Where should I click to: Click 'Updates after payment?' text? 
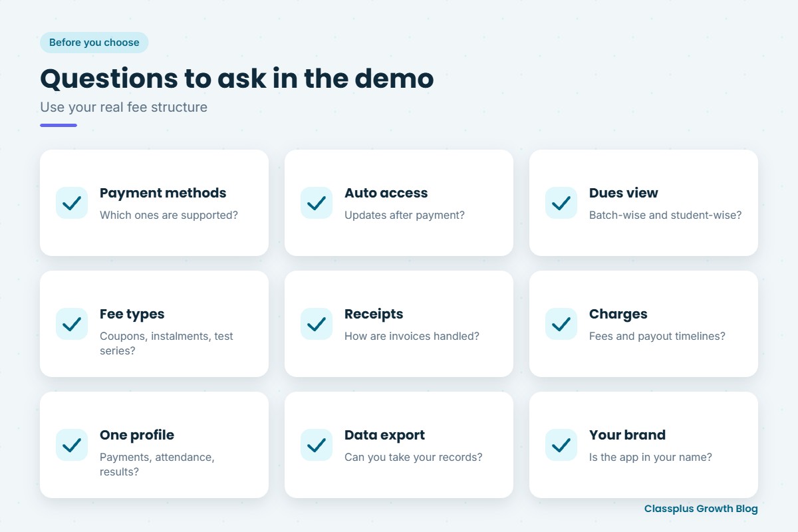coord(404,215)
